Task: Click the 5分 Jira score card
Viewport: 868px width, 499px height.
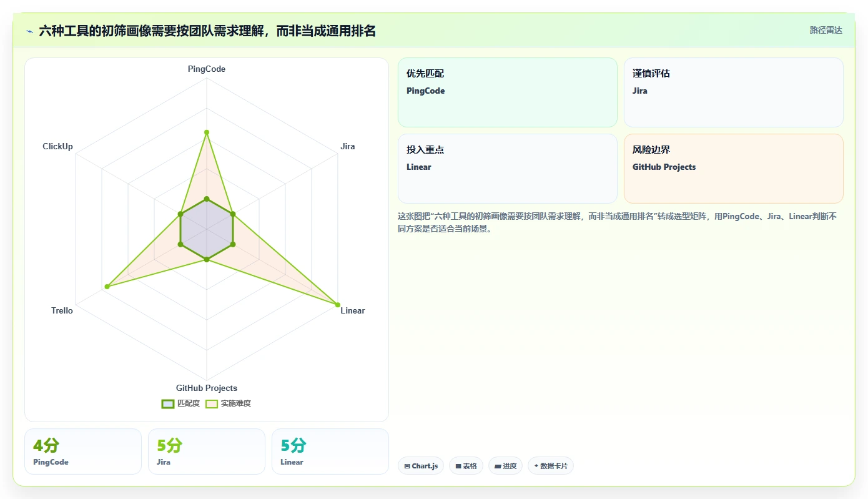Action: 207,452
